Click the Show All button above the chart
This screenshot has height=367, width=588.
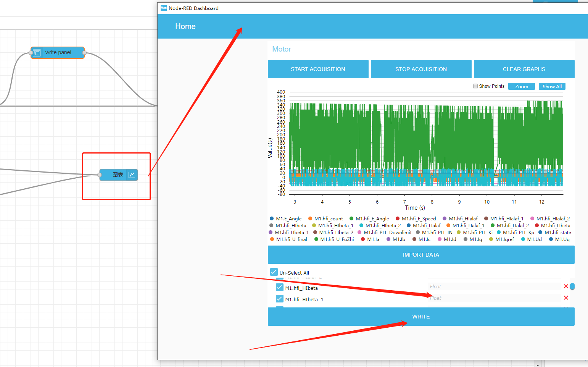(x=552, y=86)
